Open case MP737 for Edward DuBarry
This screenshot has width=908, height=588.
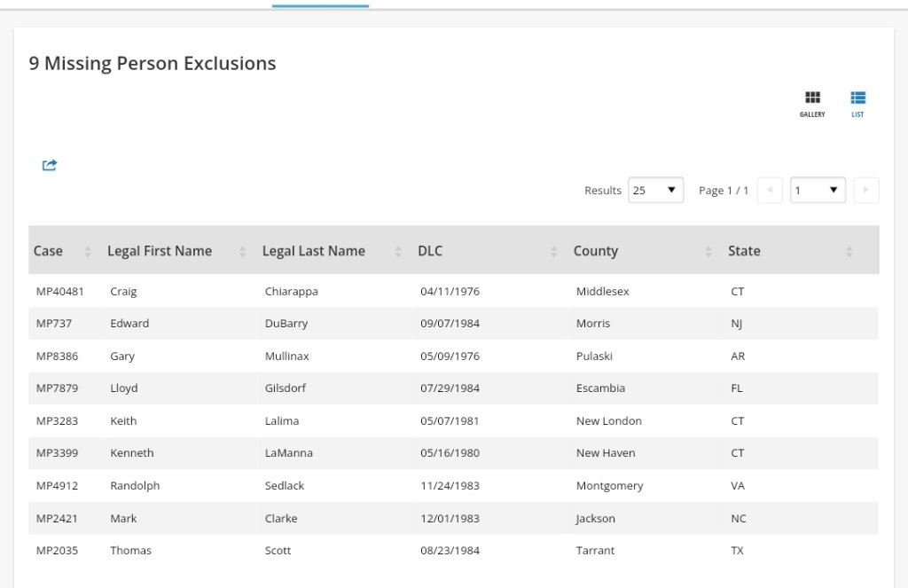coord(54,324)
